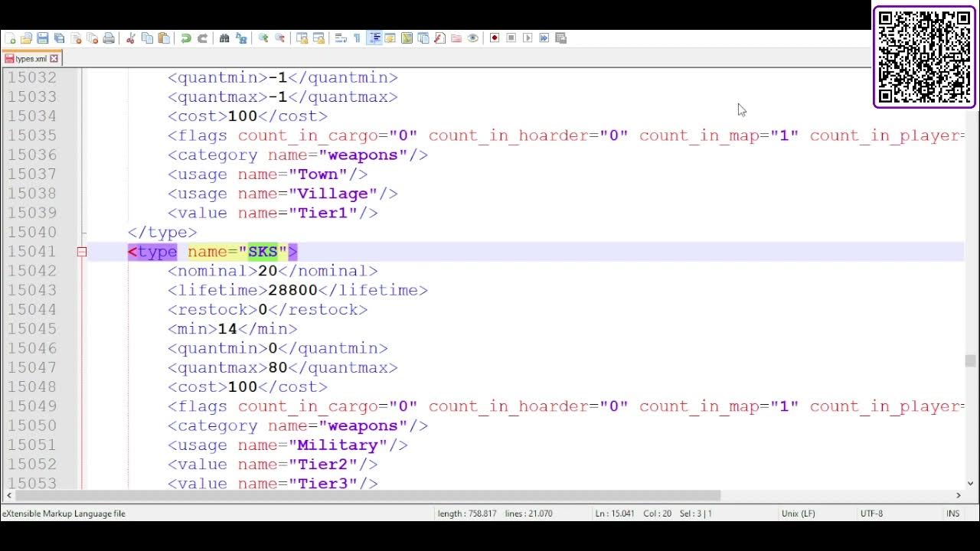Click the Zoom In magnifier icon
This screenshot has width=980, height=551.
click(x=263, y=38)
